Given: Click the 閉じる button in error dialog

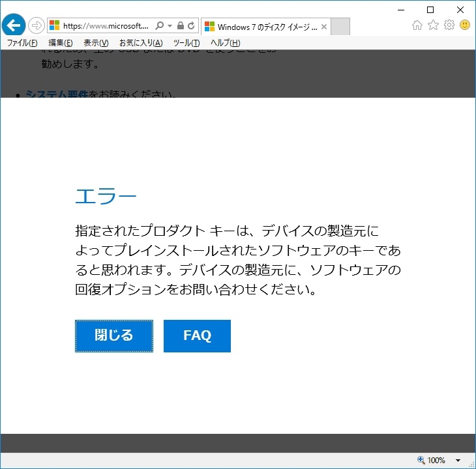Looking at the screenshot, I should (114, 336).
